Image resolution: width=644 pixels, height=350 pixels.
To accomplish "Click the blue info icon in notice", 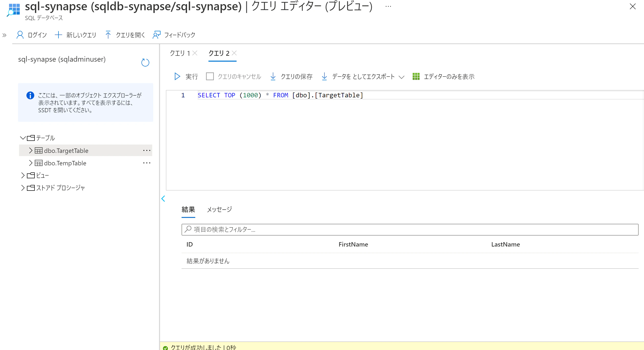I will pos(30,95).
